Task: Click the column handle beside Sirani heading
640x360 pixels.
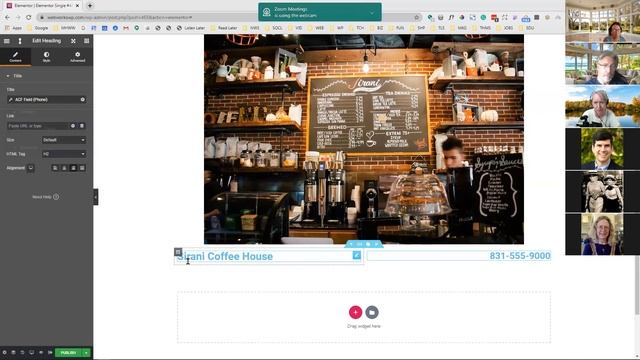Action: pos(178,252)
